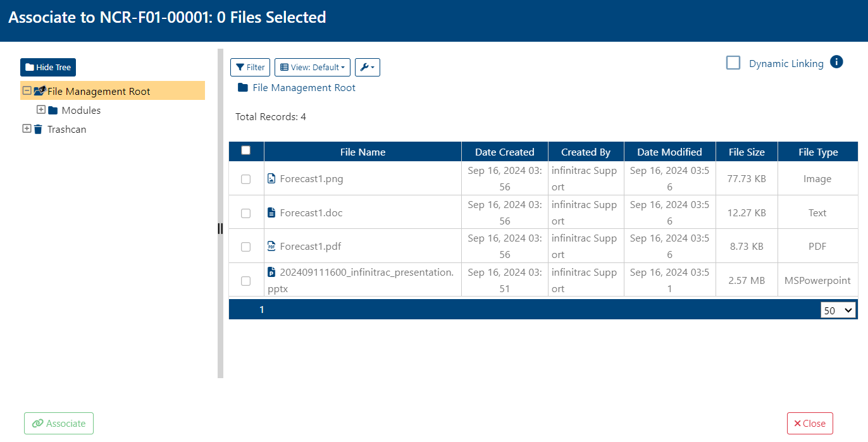Viewport: 868px width, 442px height.
Task: Open the wrench tools dropdown
Action: click(x=368, y=67)
